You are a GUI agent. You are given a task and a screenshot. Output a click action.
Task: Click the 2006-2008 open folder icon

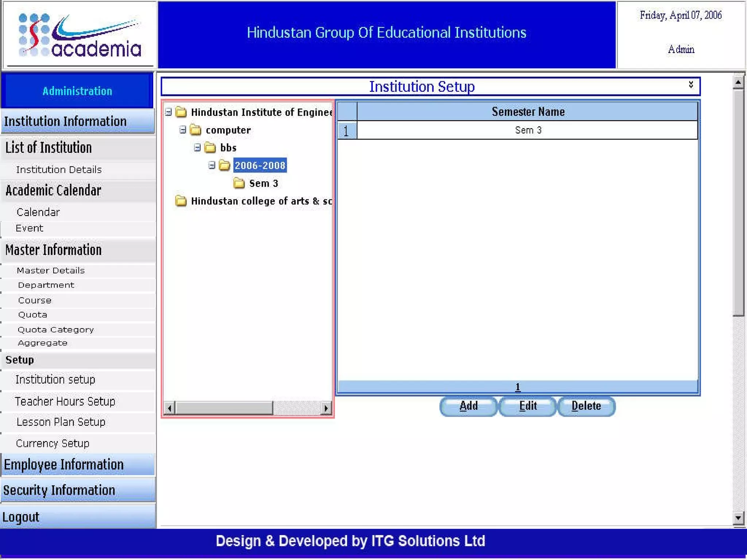point(224,166)
